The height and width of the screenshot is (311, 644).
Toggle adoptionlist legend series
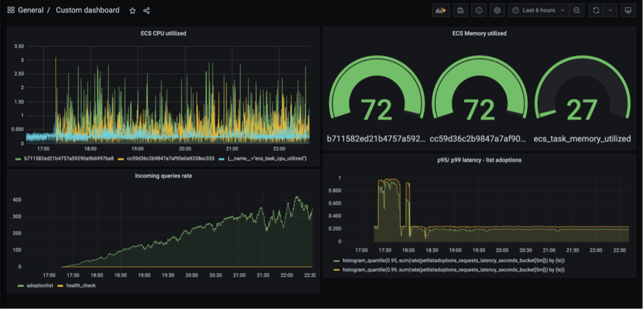[40, 285]
